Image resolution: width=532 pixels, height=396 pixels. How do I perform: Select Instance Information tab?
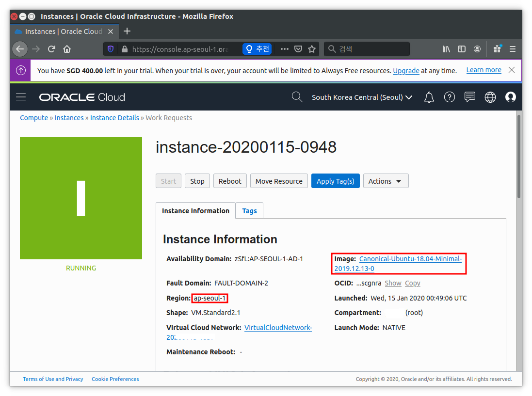pyautogui.click(x=195, y=211)
